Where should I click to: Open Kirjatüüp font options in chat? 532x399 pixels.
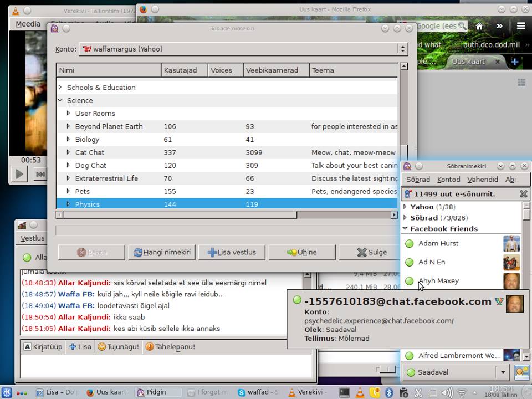pos(43,347)
